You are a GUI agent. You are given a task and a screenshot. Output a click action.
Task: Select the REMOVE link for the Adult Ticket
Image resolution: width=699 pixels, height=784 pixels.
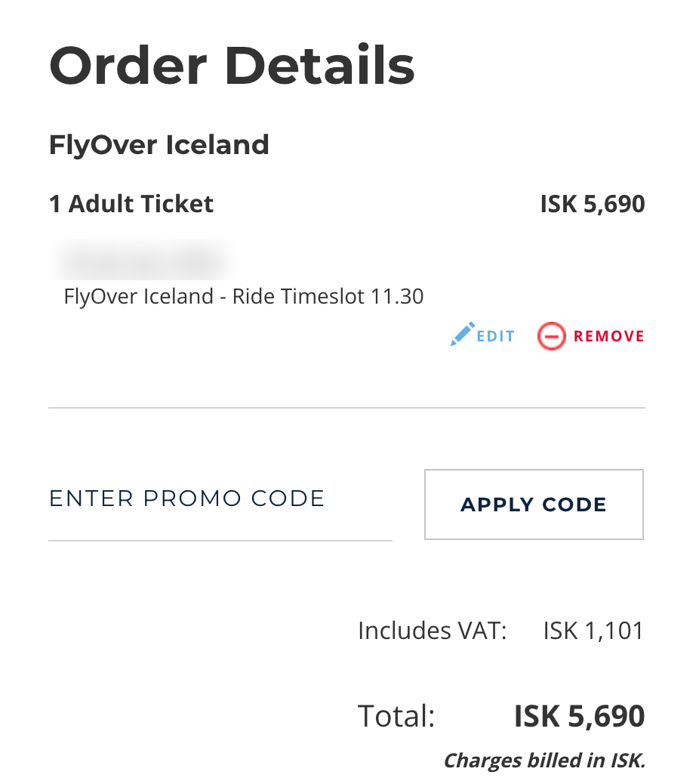tap(591, 336)
